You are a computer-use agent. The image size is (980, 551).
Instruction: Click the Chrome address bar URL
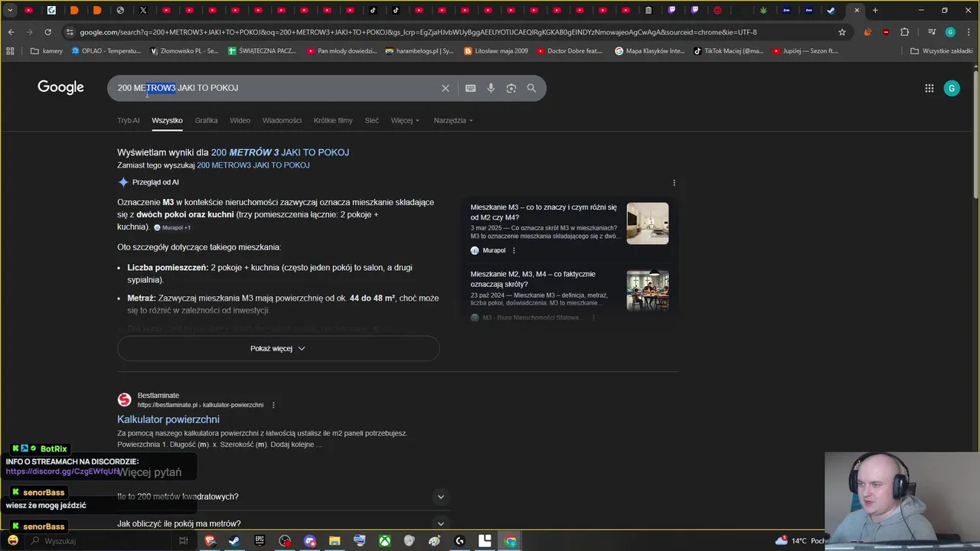coord(418,32)
